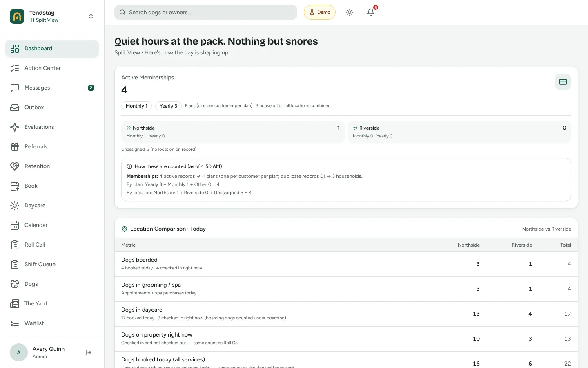Click the Monthly 1 pill
The height and width of the screenshot is (368, 588).
point(136,106)
